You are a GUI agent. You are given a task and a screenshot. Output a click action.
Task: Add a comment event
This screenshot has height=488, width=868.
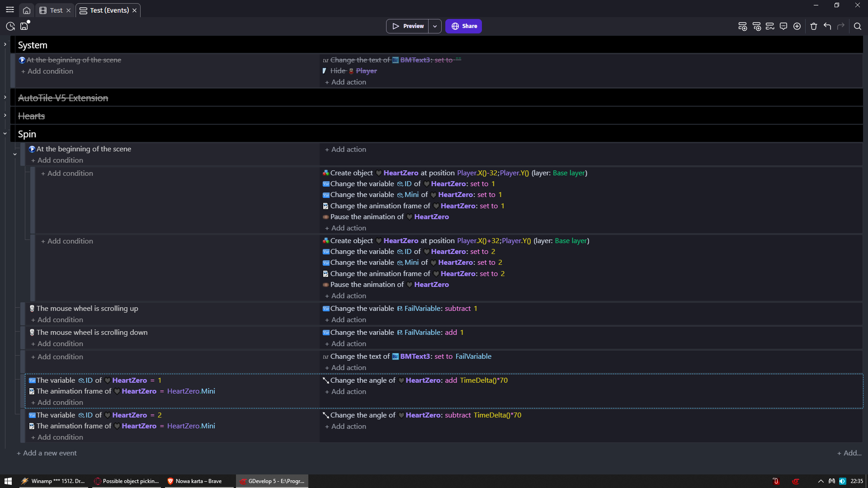[x=783, y=26]
